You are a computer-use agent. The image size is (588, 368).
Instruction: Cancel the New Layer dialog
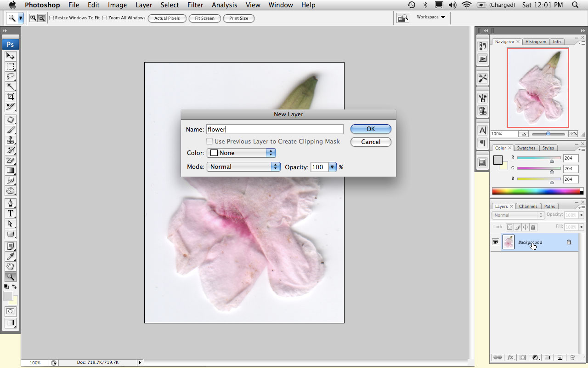pos(370,142)
